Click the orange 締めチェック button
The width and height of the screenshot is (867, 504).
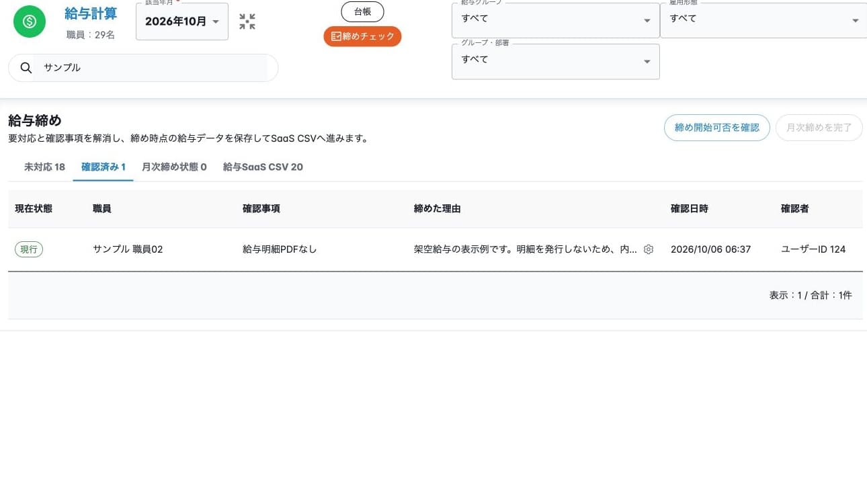(x=362, y=36)
